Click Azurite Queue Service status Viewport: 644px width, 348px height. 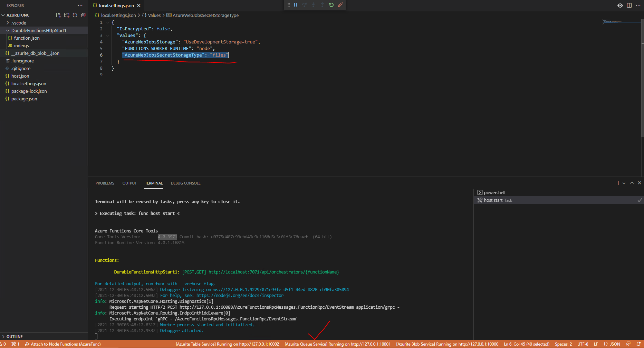[x=337, y=344]
